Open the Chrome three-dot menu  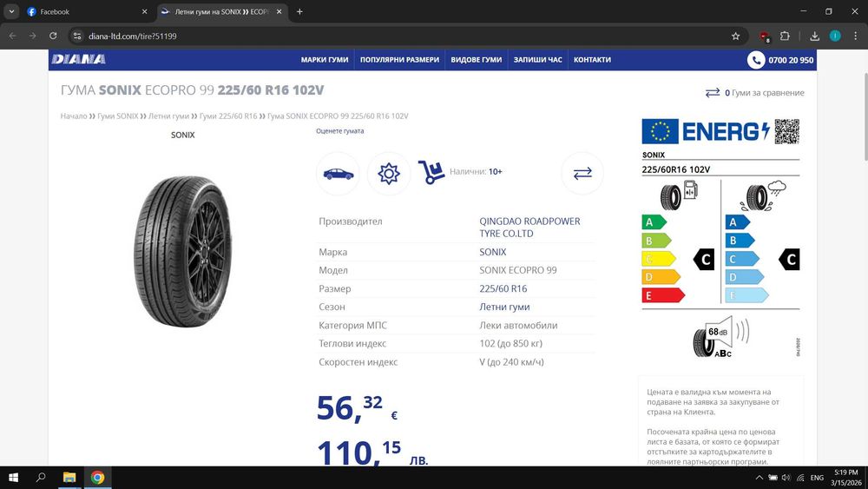(x=855, y=36)
